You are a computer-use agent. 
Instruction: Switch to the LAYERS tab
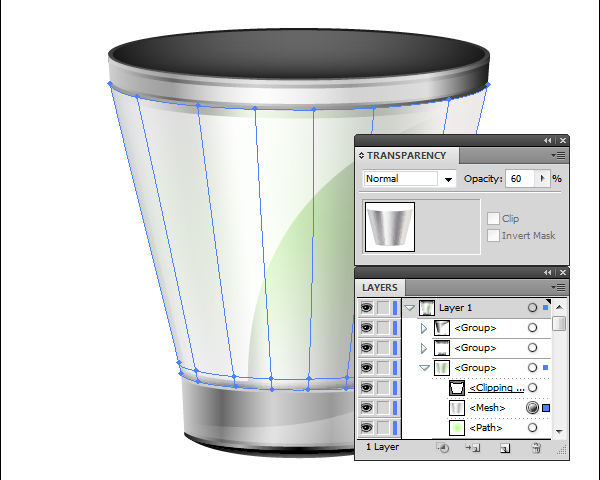tap(380, 287)
